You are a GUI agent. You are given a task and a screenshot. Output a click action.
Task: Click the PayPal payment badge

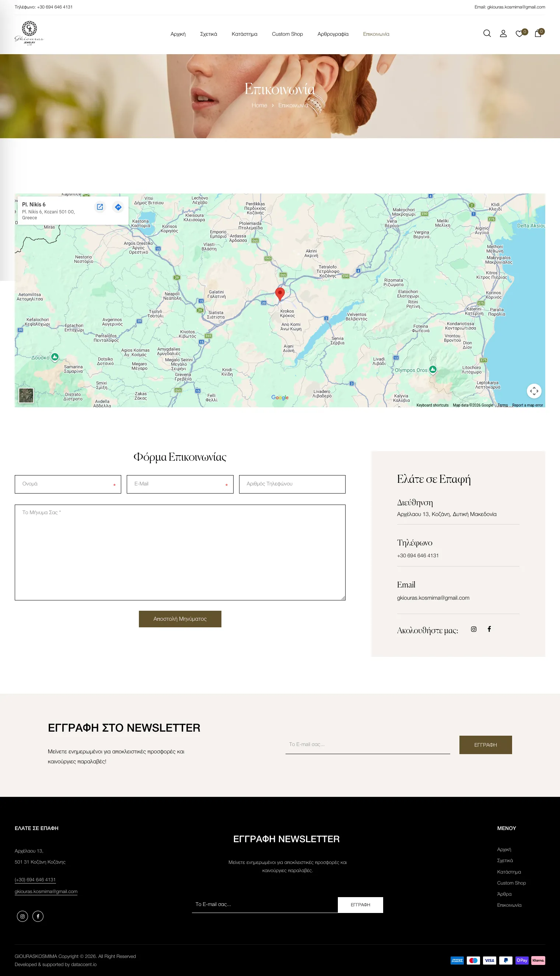point(506,960)
